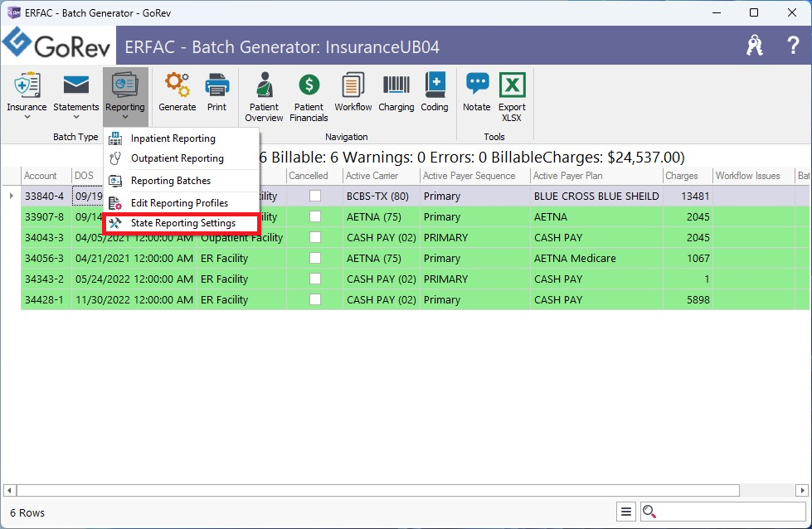Click BCBS-TX (80) carrier cell

pos(382,196)
